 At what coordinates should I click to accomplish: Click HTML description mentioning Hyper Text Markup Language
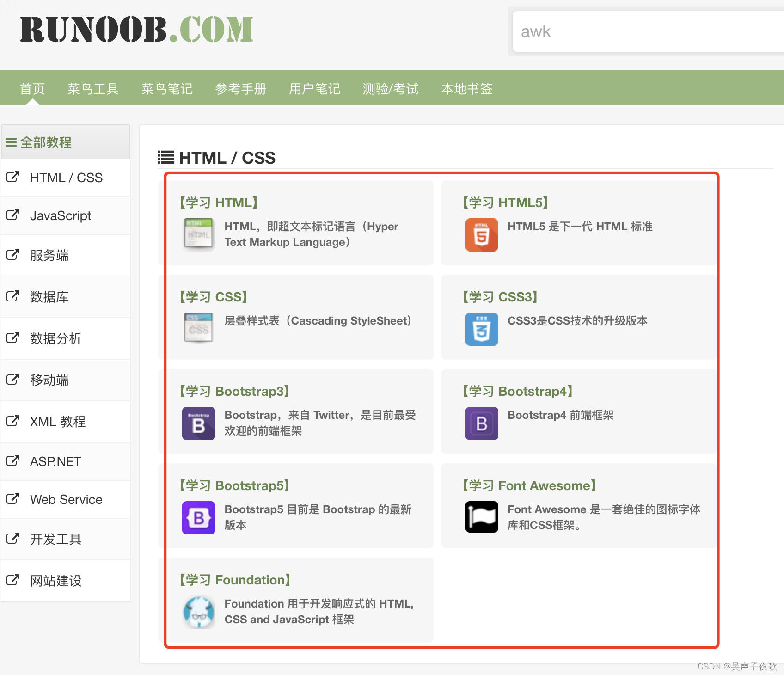click(312, 234)
